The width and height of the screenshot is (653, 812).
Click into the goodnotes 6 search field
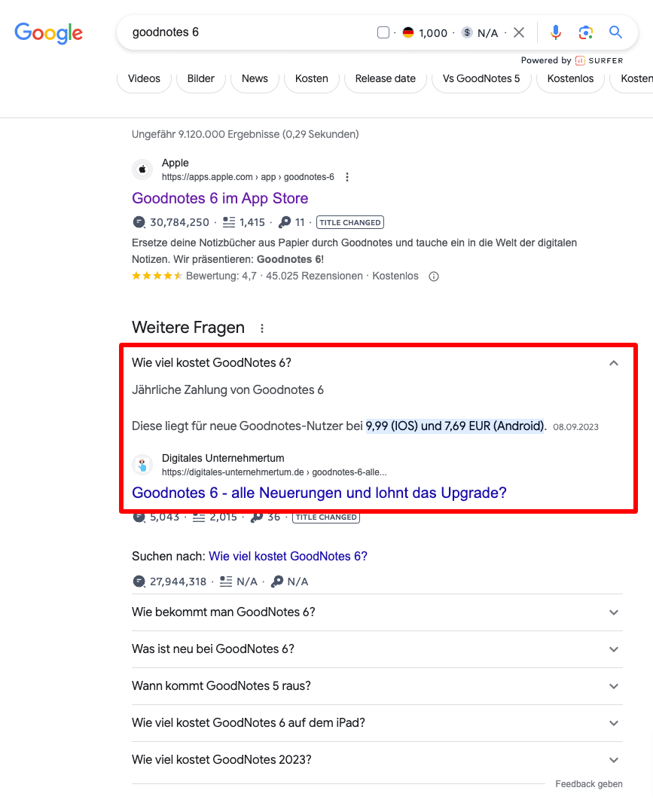click(x=249, y=32)
